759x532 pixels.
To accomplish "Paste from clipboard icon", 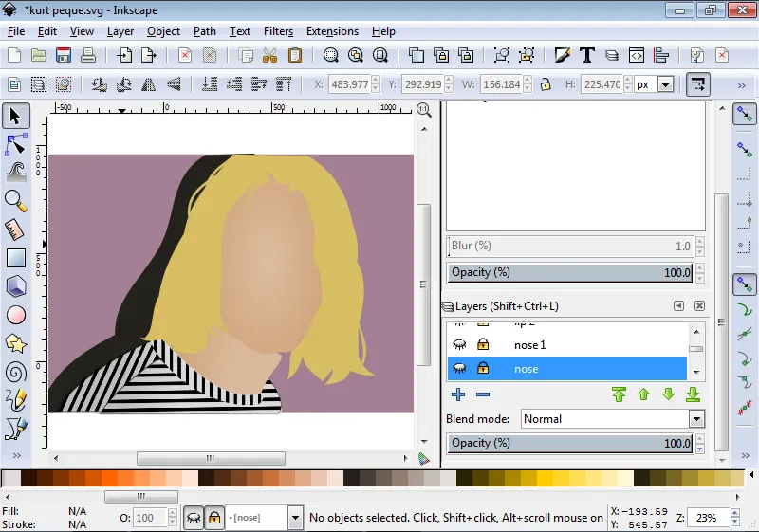I will tap(295, 55).
